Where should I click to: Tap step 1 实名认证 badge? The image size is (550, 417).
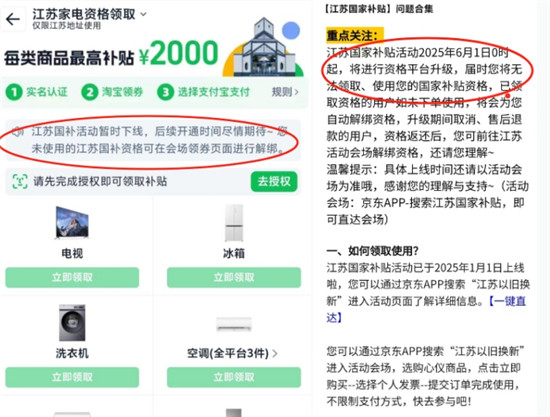tap(37, 92)
